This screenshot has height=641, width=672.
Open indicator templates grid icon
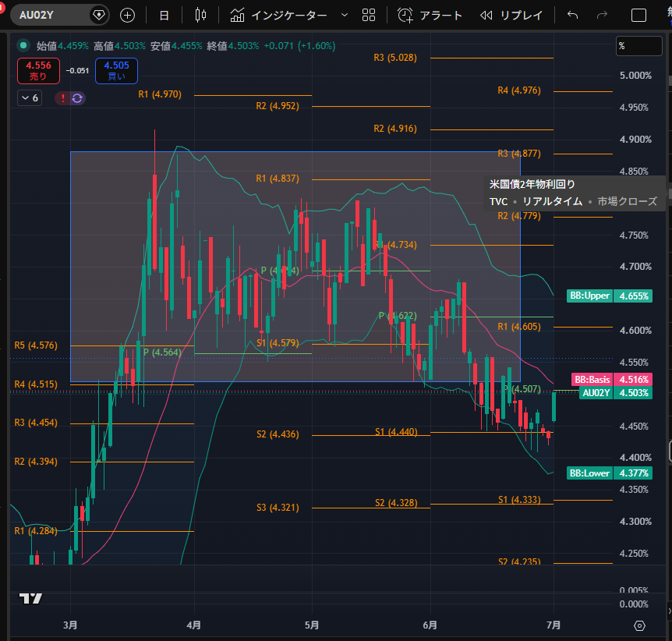(x=369, y=16)
